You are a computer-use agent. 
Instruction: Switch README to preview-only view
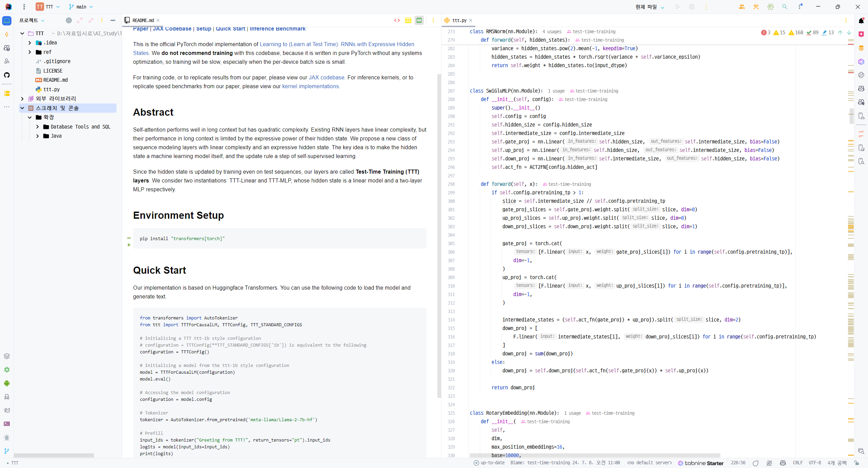419,20
